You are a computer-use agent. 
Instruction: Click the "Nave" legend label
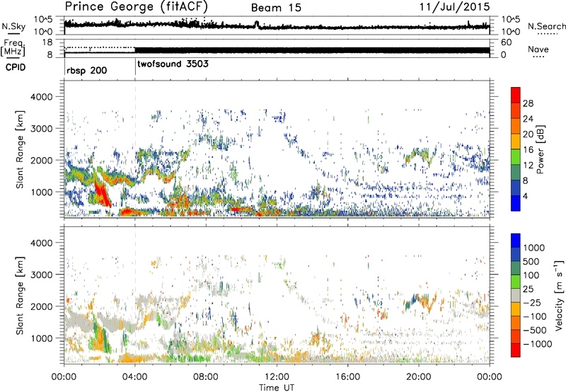538,49
